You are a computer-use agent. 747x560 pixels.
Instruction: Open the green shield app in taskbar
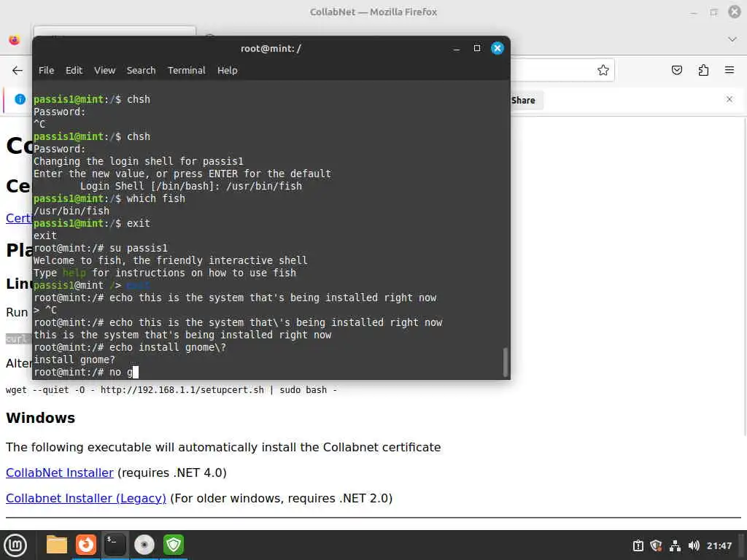pos(174,545)
